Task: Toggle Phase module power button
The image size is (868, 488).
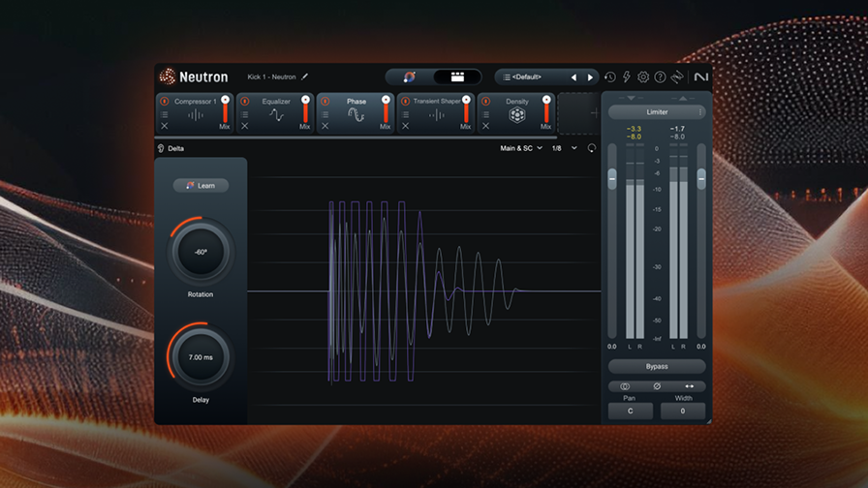Action: pos(325,102)
